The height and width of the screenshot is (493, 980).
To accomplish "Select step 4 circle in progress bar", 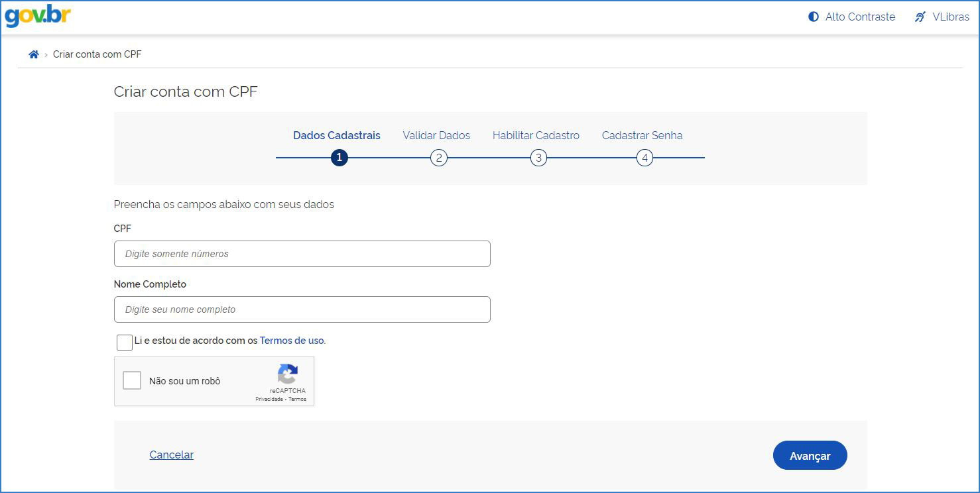I will tap(644, 158).
